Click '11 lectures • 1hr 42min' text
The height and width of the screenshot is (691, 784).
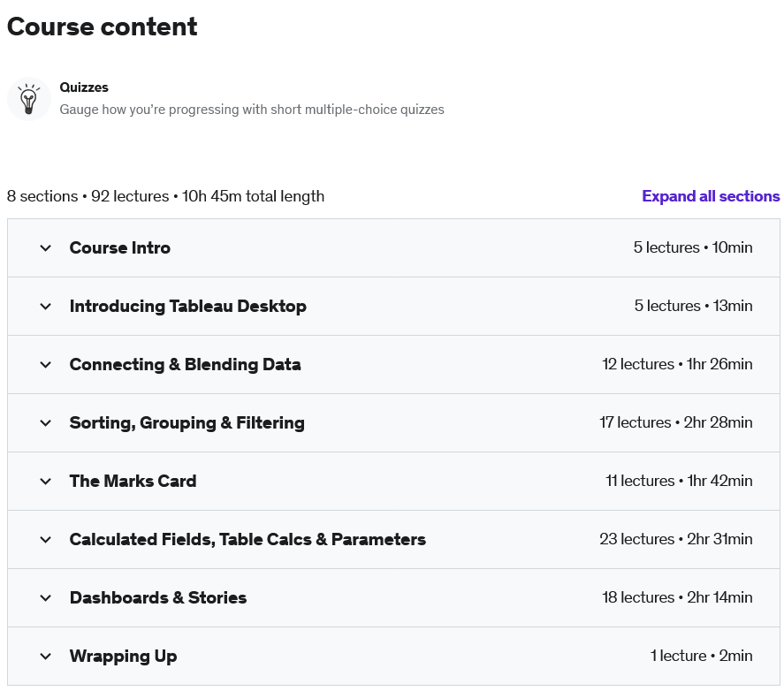coord(679,481)
